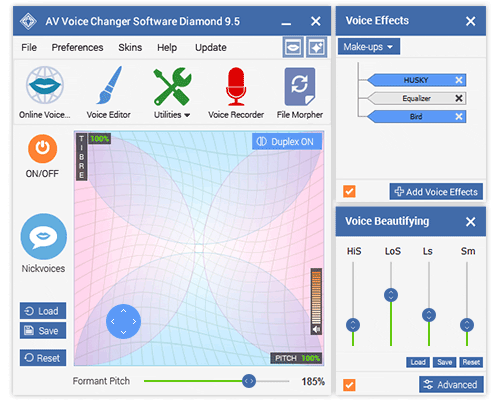Click the Save button in main window
This screenshot has height=400, width=500.
coord(43,331)
